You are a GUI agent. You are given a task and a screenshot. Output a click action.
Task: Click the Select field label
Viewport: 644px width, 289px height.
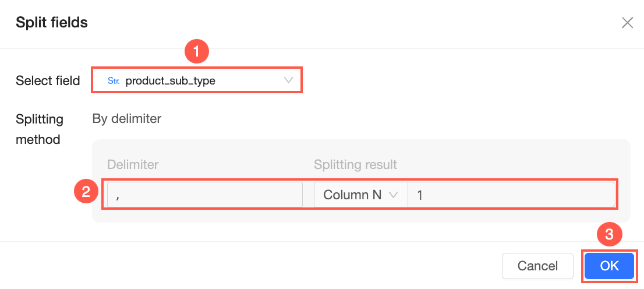[x=48, y=81]
